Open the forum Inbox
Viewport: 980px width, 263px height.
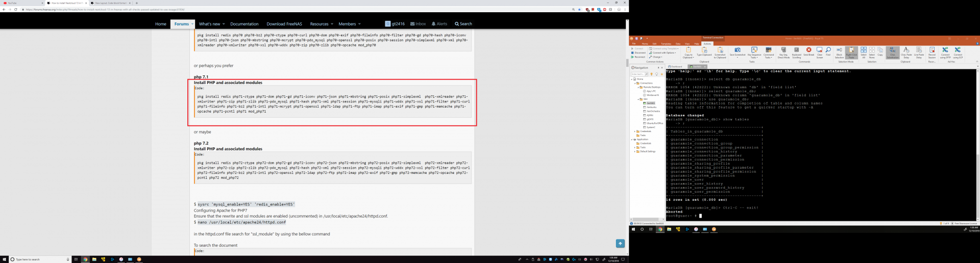418,24
